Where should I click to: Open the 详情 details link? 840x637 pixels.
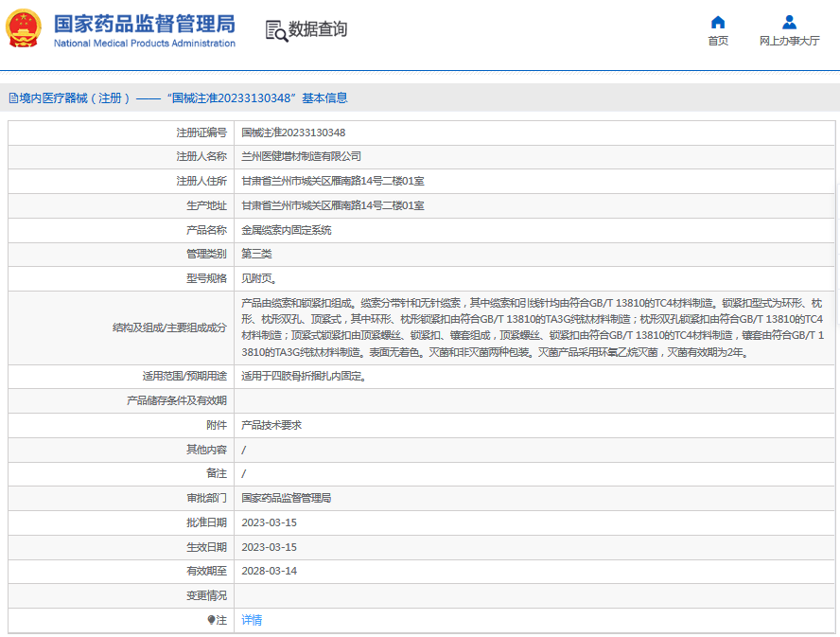click(251, 620)
